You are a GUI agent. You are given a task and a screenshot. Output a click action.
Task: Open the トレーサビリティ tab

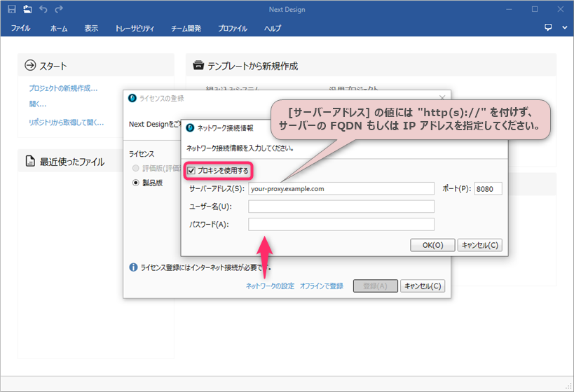tap(135, 28)
